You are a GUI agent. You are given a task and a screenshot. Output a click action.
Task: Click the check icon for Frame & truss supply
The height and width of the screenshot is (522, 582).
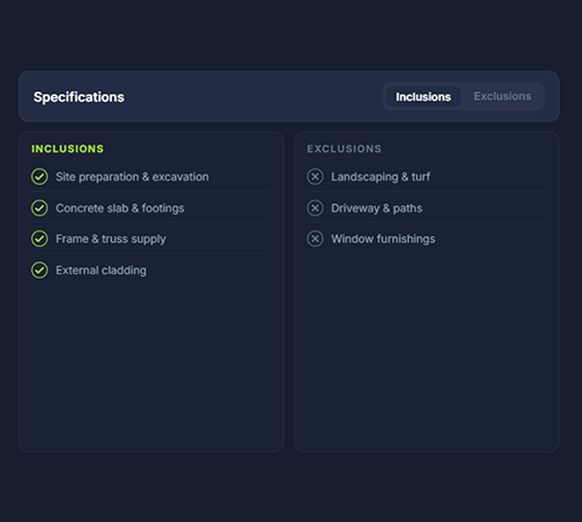tap(39, 239)
